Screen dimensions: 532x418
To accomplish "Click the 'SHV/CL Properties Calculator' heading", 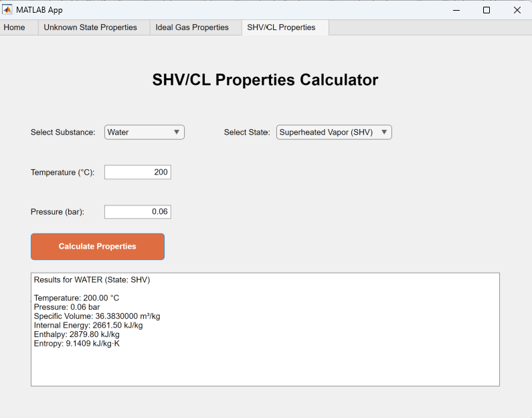I will 265,80.
